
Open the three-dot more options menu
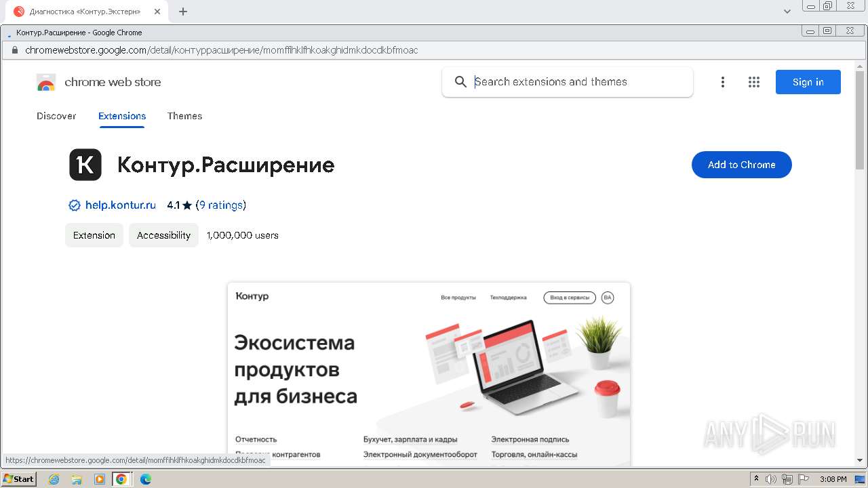723,82
